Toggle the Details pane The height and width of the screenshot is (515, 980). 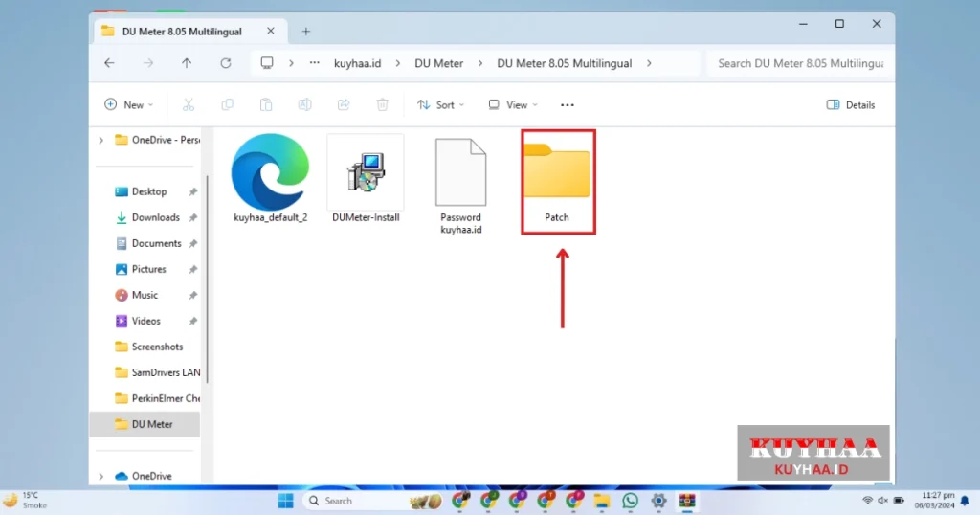coord(851,105)
